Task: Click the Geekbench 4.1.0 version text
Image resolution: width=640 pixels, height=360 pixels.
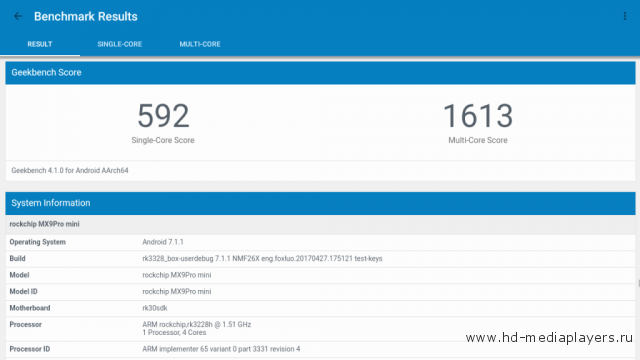Action: click(x=70, y=171)
